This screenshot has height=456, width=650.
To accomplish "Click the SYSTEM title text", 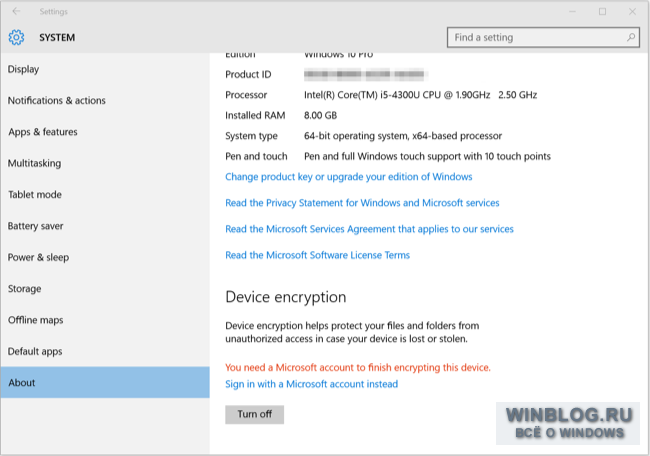I will pos(57,38).
